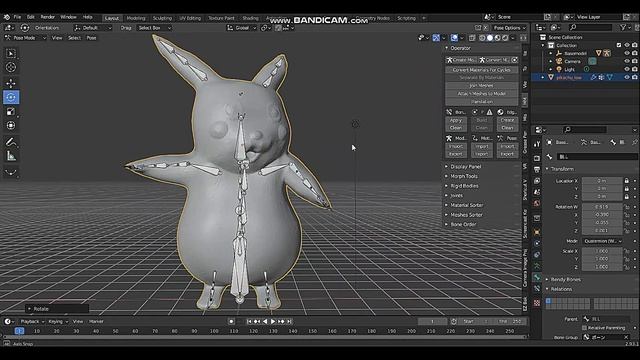Select the Cursor tool

[11, 67]
